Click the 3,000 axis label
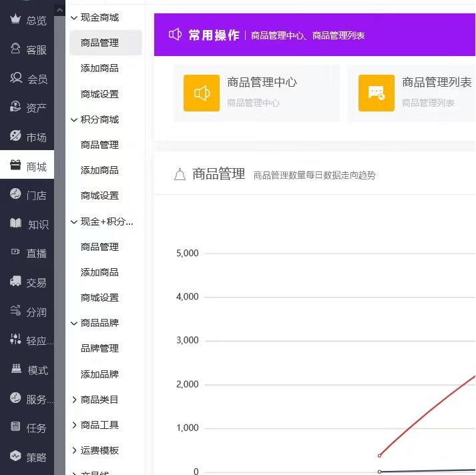 click(188, 340)
